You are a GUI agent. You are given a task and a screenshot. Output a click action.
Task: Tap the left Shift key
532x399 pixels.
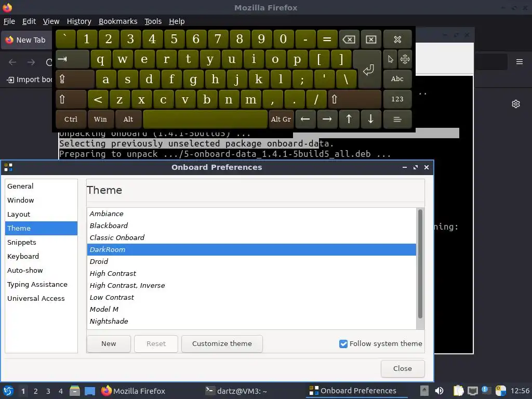(71, 99)
